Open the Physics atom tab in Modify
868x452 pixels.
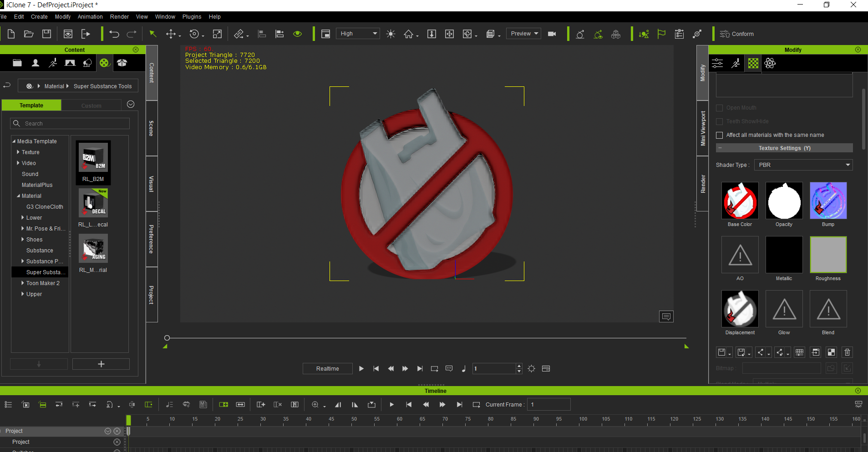pos(770,63)
